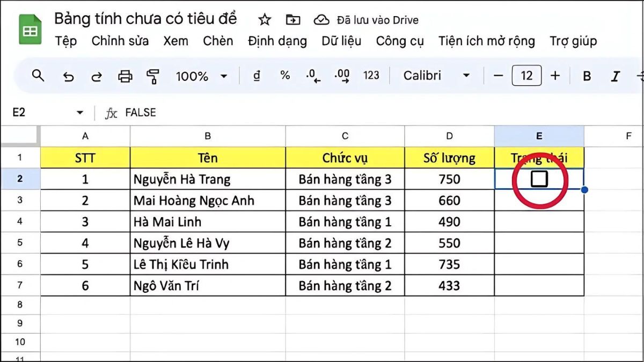
Task: Select cell Mai Hoàng Ngọc Anh
Action: [x=208, y=200]
